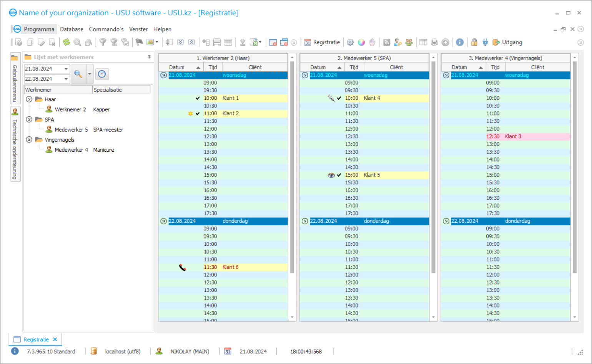Click the clock button beside the date fields
The width and height of the screenshot is (592, 364).
[102, 74]
